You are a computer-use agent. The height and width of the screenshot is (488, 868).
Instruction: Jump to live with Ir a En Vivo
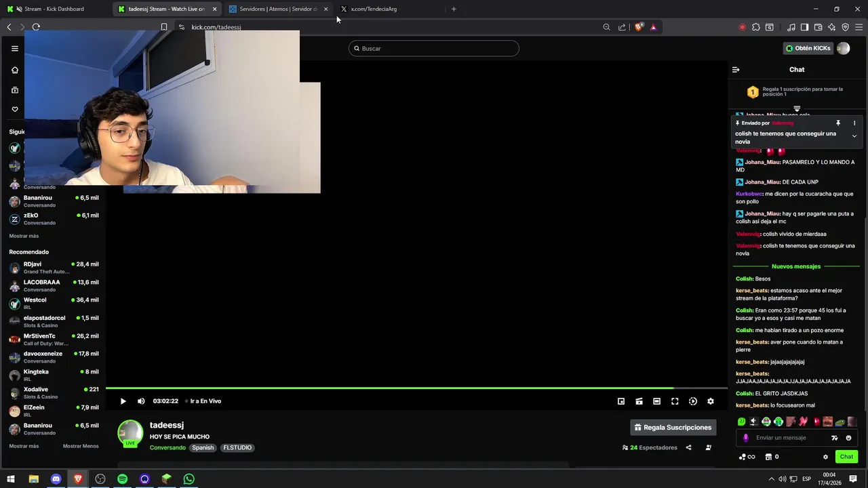[x=203, y=401]
